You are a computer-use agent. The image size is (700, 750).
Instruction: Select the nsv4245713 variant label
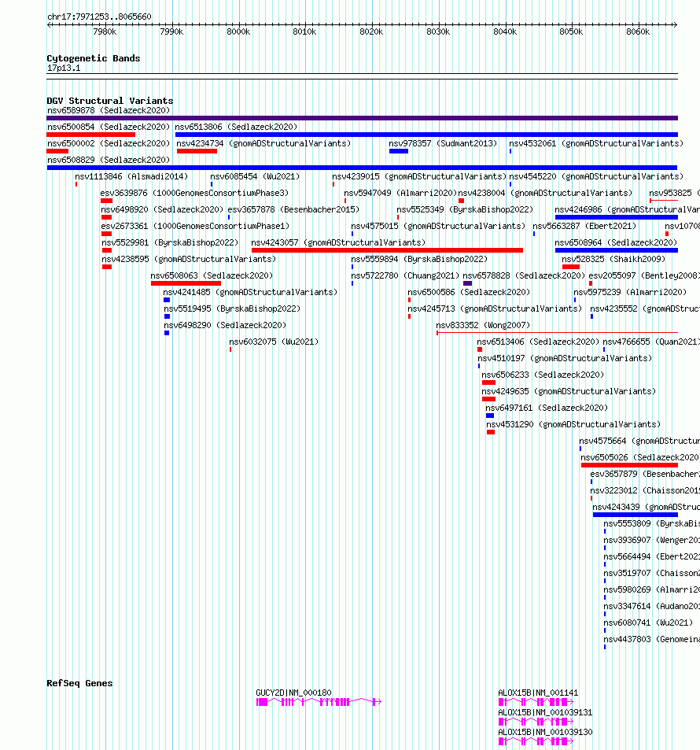click(x=495, y=308)
